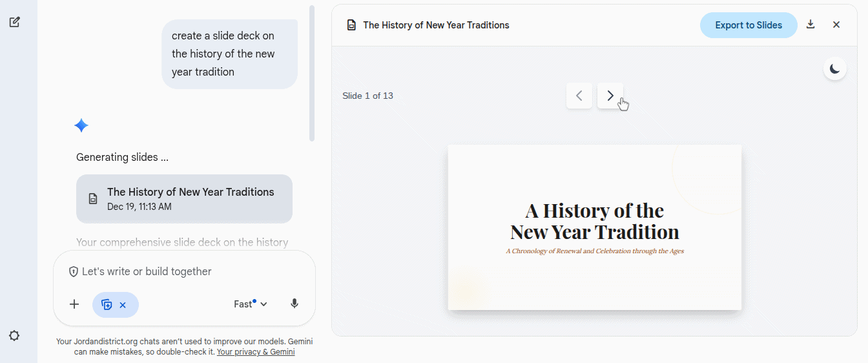The height and width of the screenshot is (363, 868).
Task: Close the slide preview panel
Action: coord(836,25)
